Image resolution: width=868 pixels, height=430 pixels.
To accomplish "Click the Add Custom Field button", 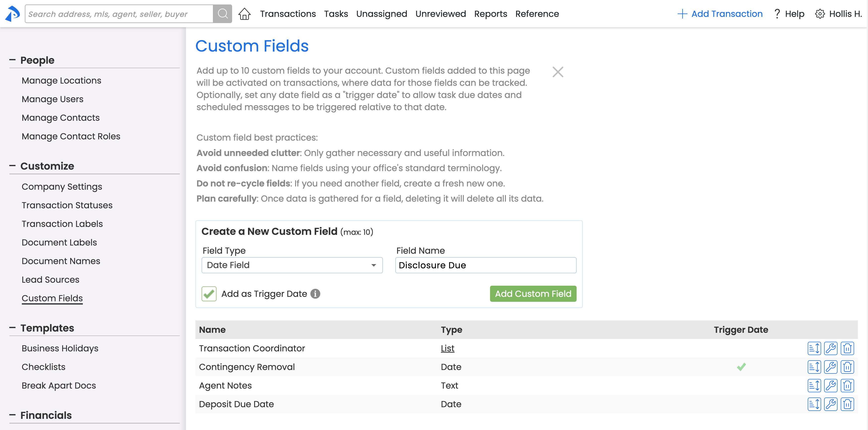I will click(533, 294).
